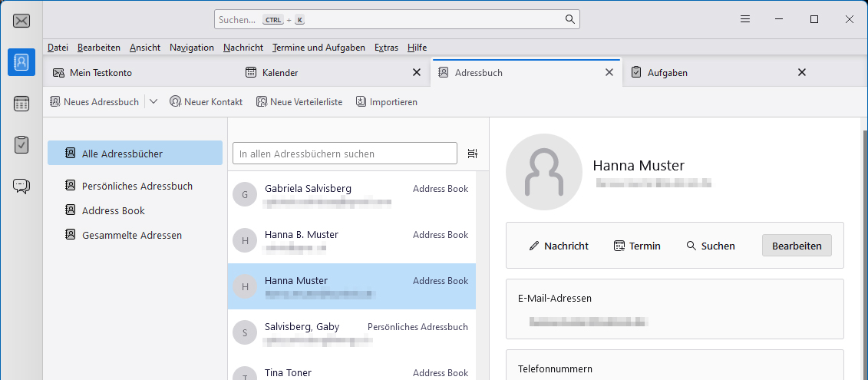Create a new contact with Neuer Kontakt

206,101
